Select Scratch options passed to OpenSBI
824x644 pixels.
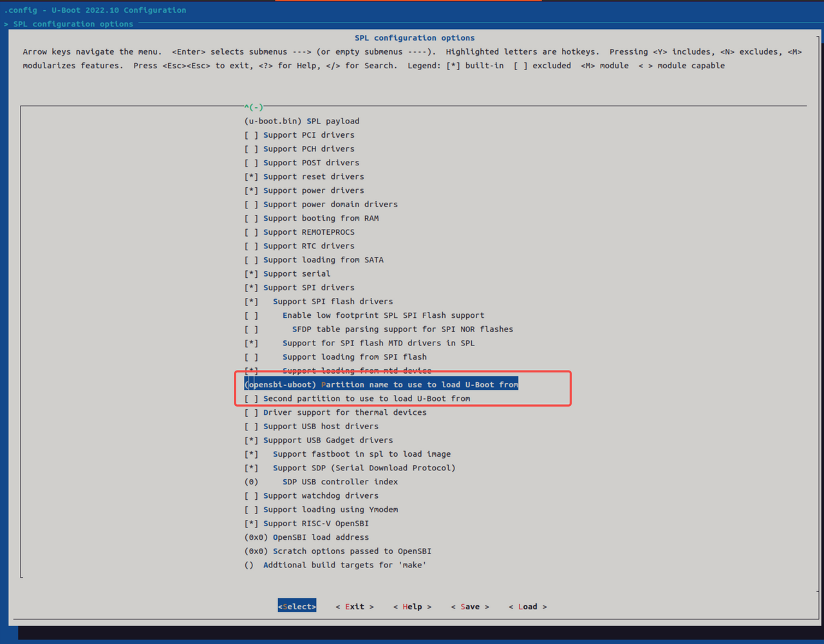[x=337, y=551]
